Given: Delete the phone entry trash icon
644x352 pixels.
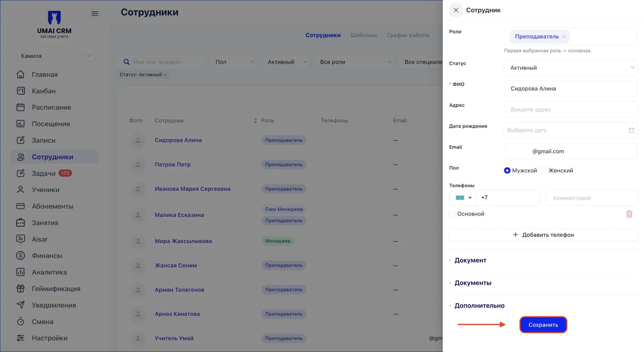Looking at the screenshot, I should [x=629, y=214].
